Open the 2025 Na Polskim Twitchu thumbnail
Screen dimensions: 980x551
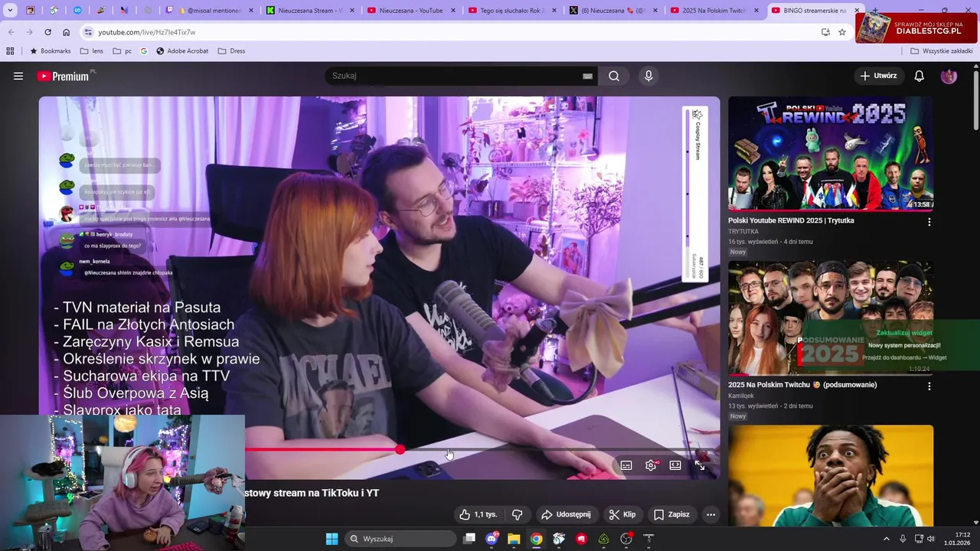tap(831, 318)
